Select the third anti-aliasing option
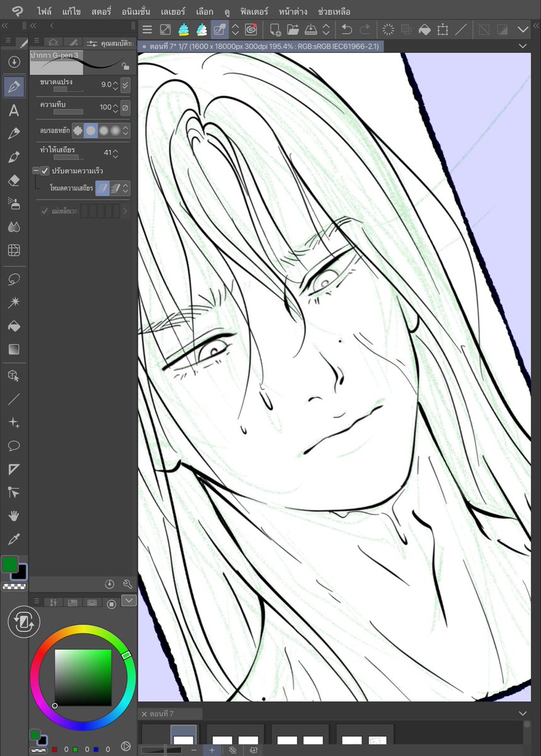The height and width of the screenshot is (756, 541). point(103,130)
